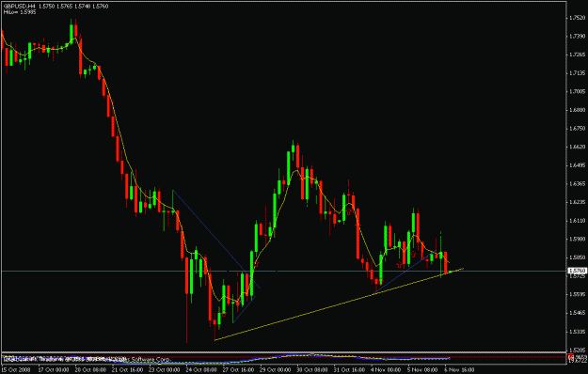Click the 21 Oct 16:00 date label
Screen dimensions: 588x374
(127, 370)
